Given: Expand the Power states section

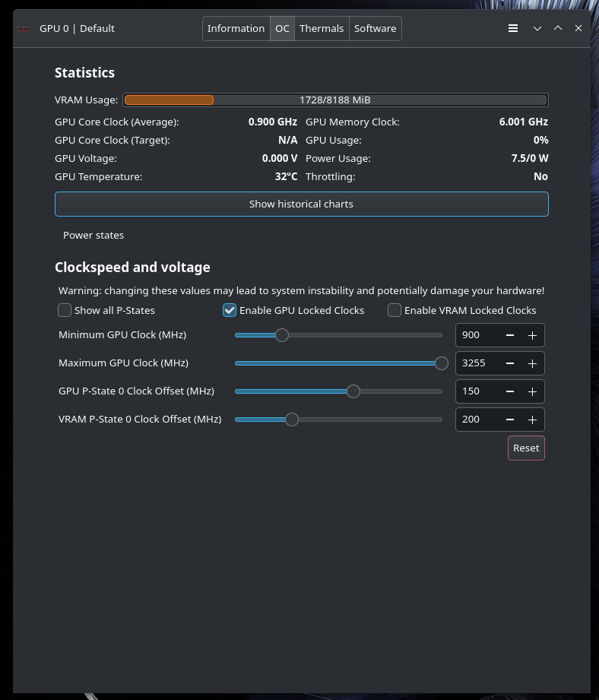Looking at the screenshot, I should coord(93,236).
